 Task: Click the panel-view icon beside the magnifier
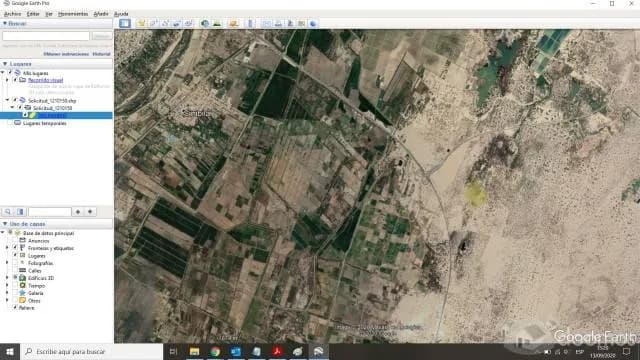20,211
